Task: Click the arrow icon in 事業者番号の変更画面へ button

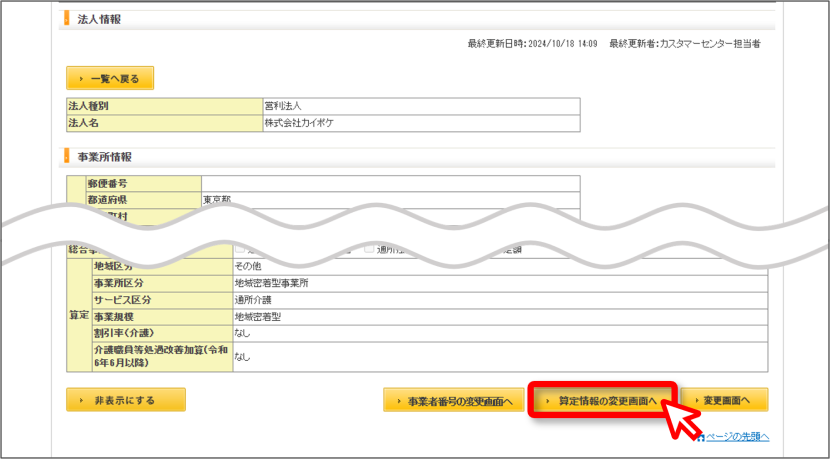Action: point(398,401)
